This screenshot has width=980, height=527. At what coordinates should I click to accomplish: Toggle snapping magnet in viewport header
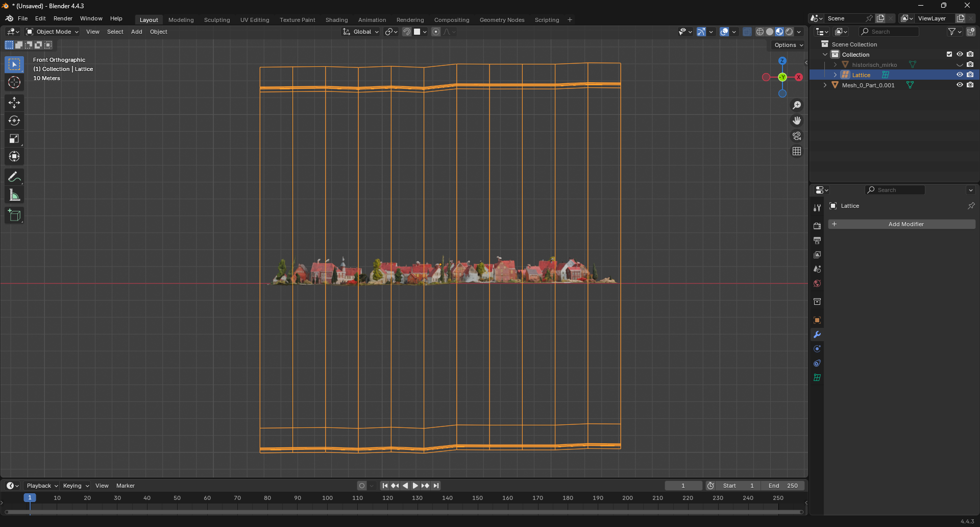point(407,32)
